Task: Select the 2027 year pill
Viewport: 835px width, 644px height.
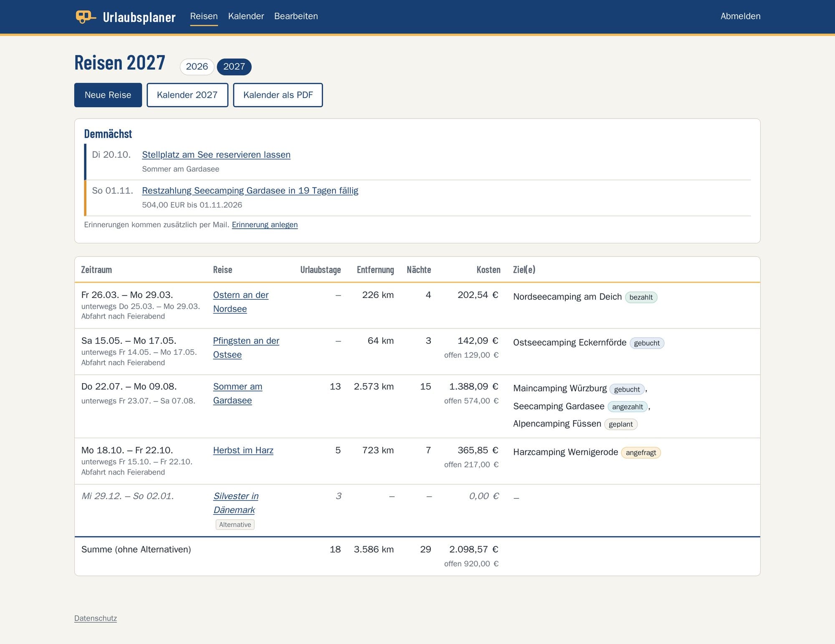Action: 234,67
